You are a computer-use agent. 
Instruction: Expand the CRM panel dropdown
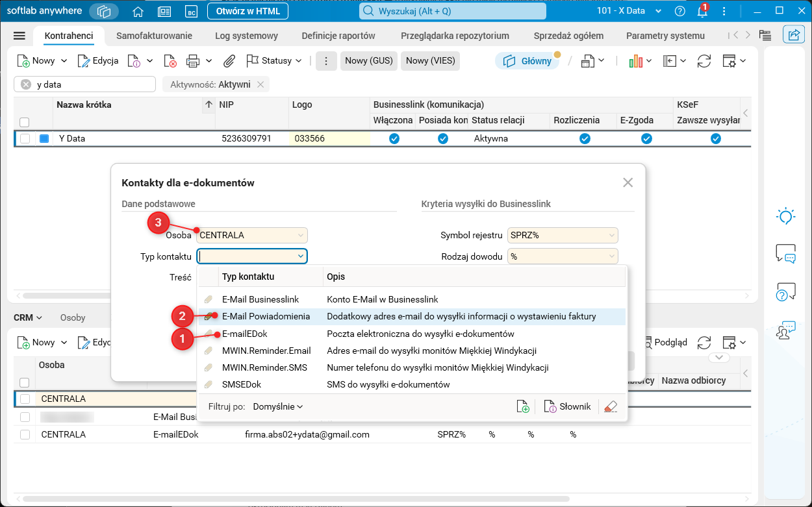click(x=29, y=317)
